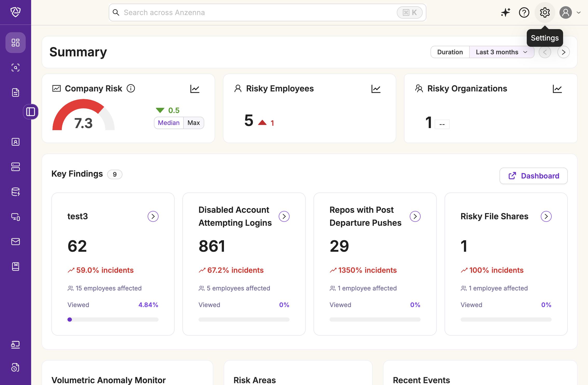Open the mail icon in sidebar

(x=16, y=242)
